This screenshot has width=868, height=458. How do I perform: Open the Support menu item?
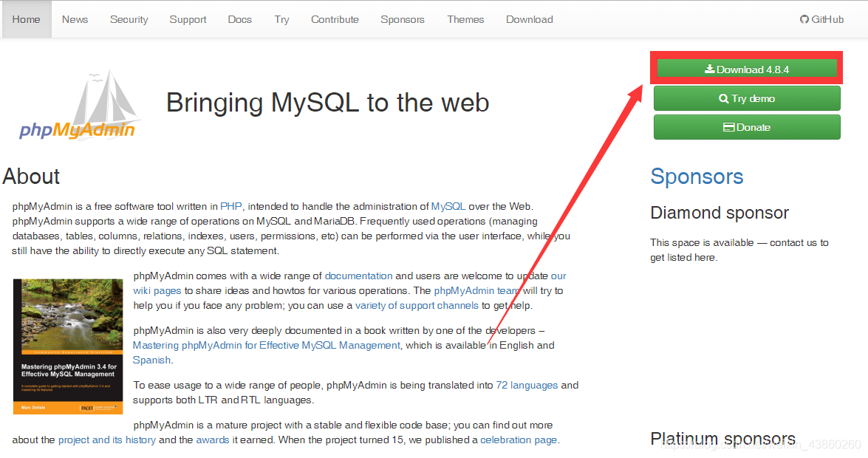(188, 19)
